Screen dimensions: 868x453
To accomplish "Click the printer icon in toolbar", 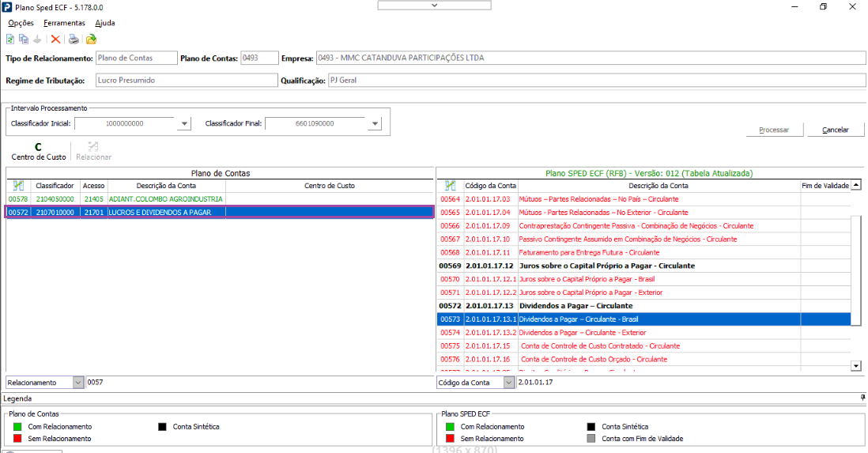I will click(74, 40).
